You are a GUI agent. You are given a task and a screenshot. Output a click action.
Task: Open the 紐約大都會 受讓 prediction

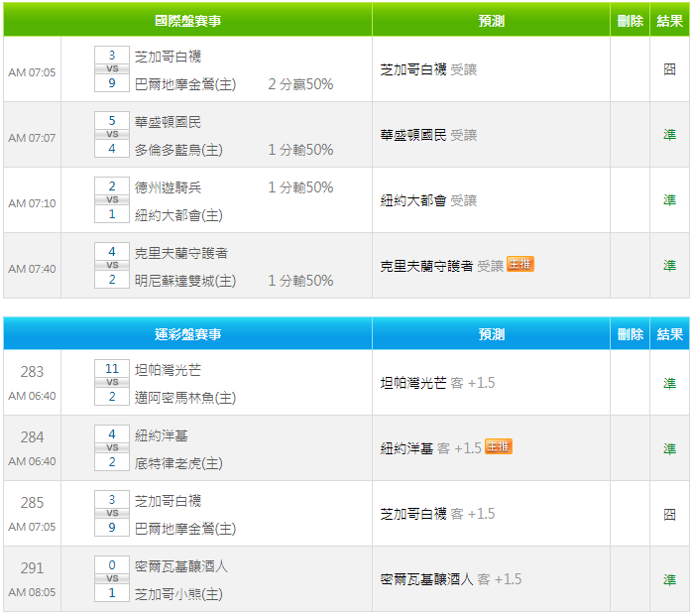click(x=428, y=200)
